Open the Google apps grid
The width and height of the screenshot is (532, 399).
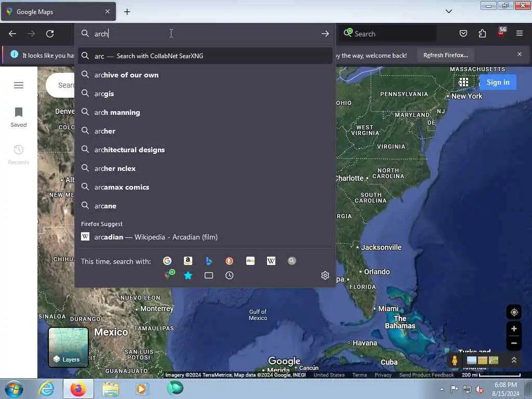click(x=463, y=82)
